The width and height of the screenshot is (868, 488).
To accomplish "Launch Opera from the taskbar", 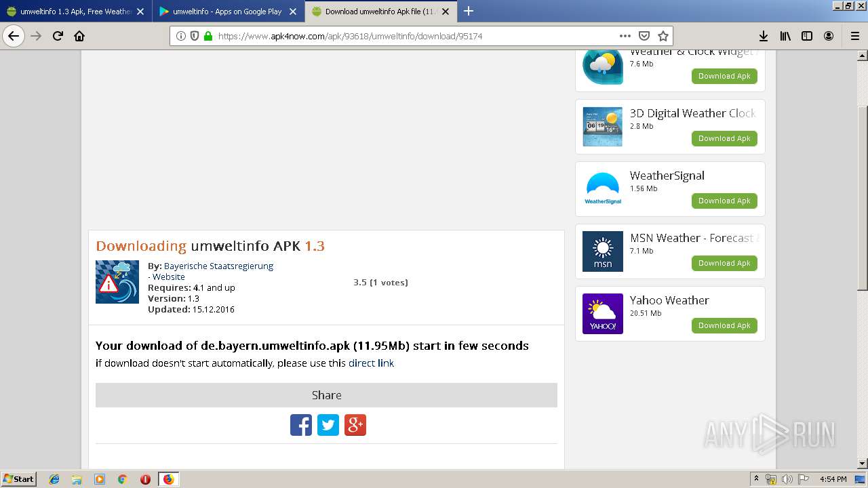I will pyautogui.click(x=145, y=479).
